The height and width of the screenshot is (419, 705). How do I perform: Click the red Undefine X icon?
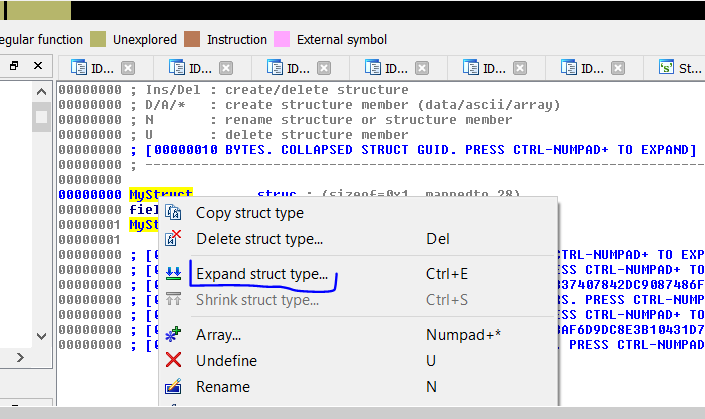173,360
